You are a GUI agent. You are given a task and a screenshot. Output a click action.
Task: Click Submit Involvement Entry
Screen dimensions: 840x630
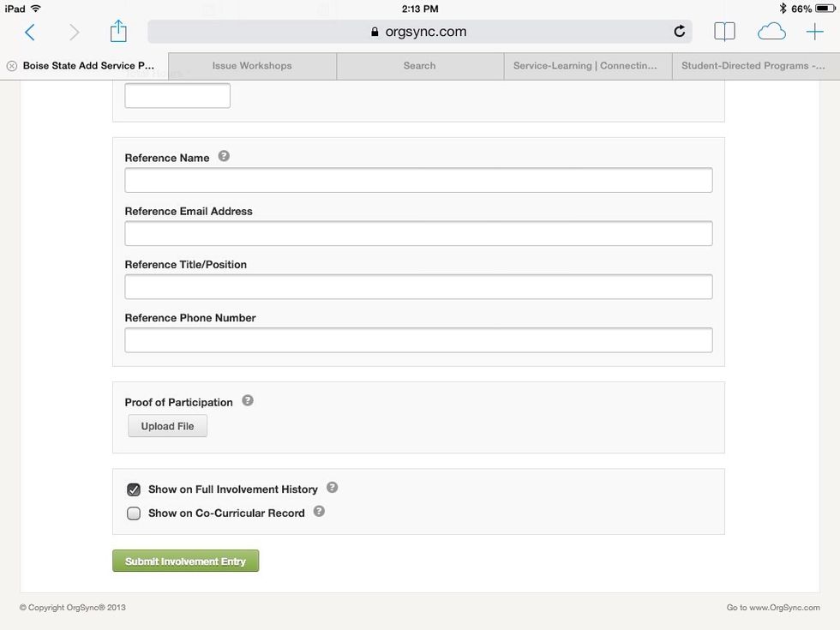coord(185,560)
